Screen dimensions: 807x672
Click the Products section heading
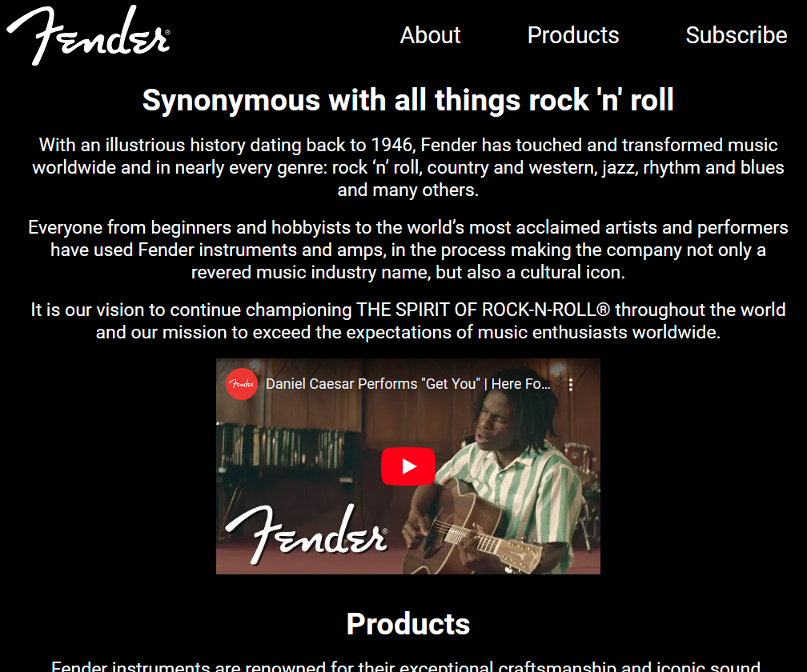pos(408,624)
